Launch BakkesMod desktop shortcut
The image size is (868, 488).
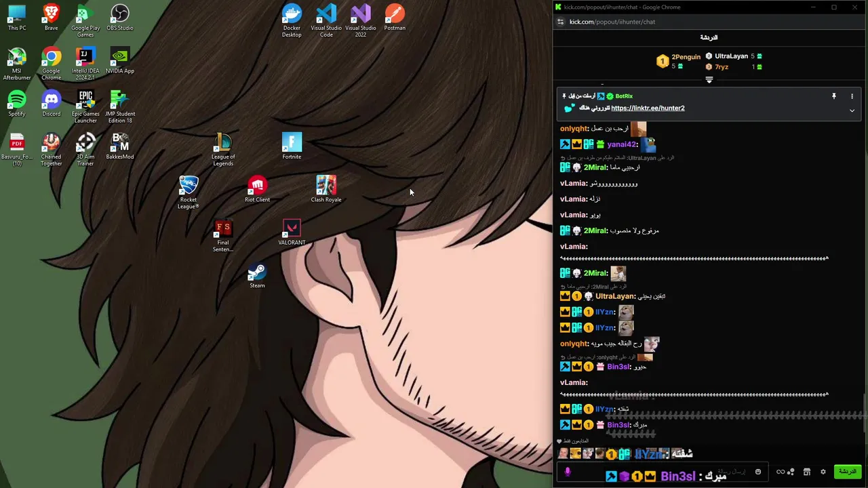click(x=120, y=146)
